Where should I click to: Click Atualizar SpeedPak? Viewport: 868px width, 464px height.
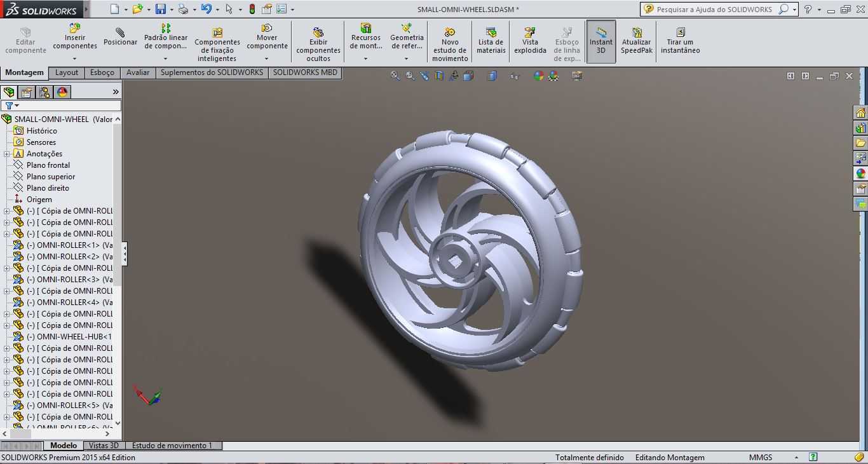point(637,41)
